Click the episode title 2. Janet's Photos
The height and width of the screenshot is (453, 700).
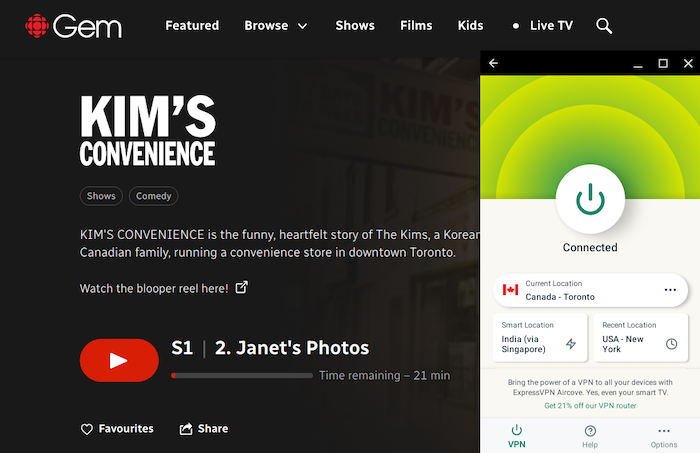[292, 348]
